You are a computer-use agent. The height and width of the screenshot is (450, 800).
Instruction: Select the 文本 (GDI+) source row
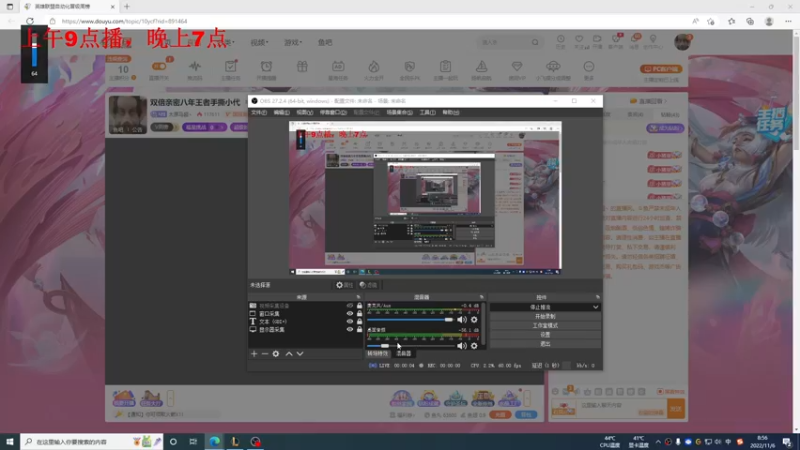tap(306, 321)
